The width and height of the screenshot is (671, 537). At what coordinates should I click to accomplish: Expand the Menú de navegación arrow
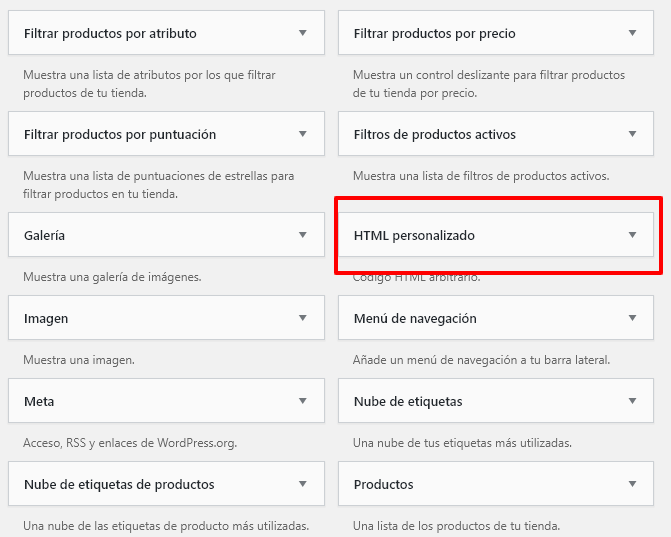(632, 318)
